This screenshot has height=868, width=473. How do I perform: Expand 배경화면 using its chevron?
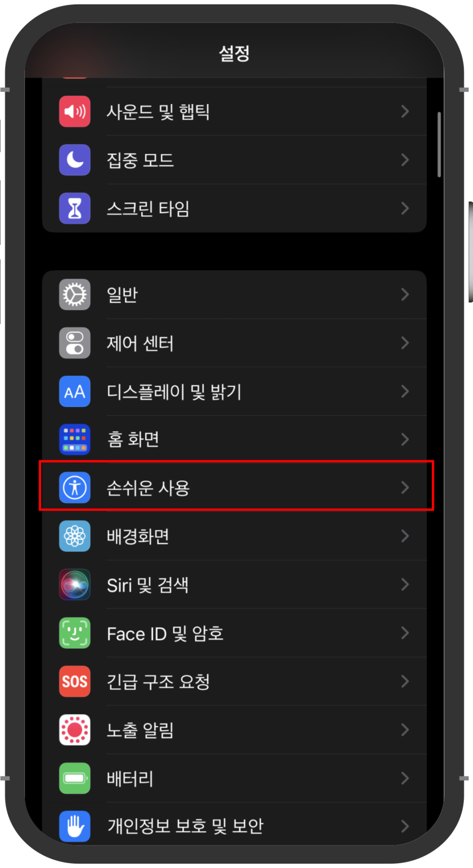tap(405, 536)
